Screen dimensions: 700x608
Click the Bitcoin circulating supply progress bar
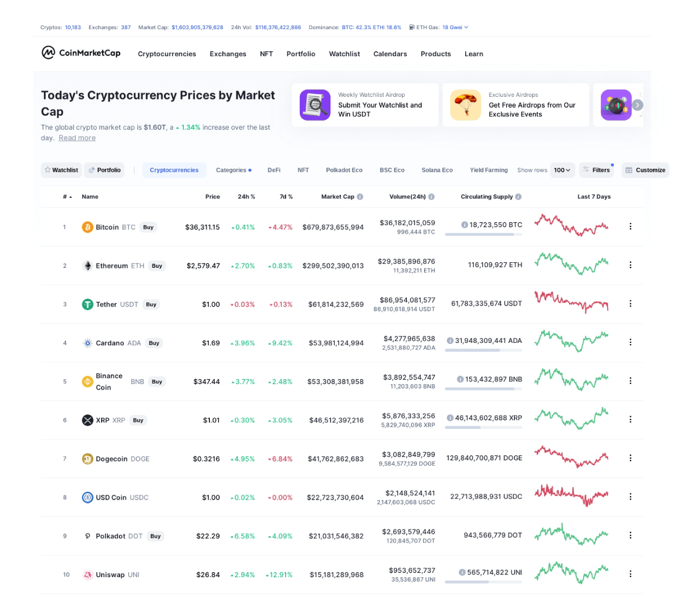pyautogui.click(x=484, y=234)
